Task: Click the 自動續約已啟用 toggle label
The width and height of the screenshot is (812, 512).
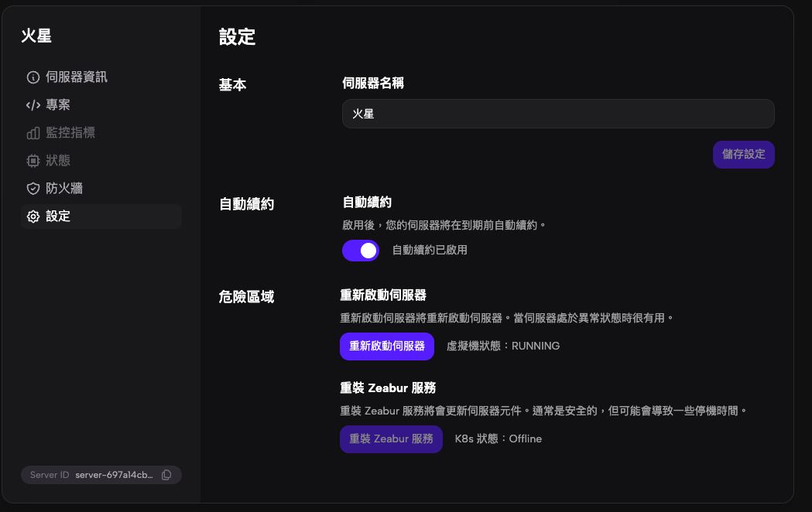Action: pyautogui.click(x=430, y=251)
